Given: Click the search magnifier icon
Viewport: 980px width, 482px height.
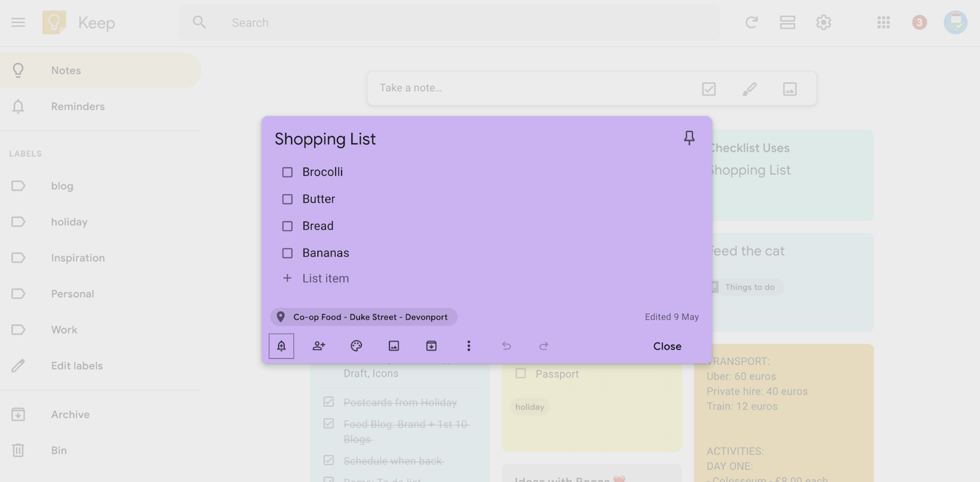Looking at the screenshot, I should tap(199, 22).
